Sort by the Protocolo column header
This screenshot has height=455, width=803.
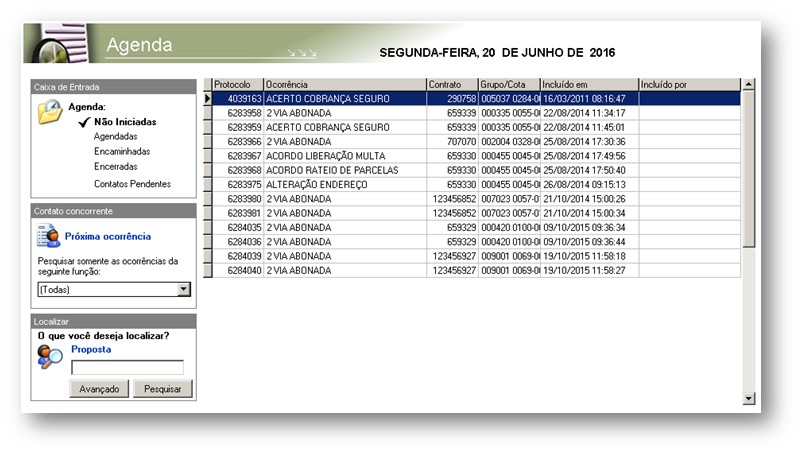pyautogui.click(x=238, y=85)
